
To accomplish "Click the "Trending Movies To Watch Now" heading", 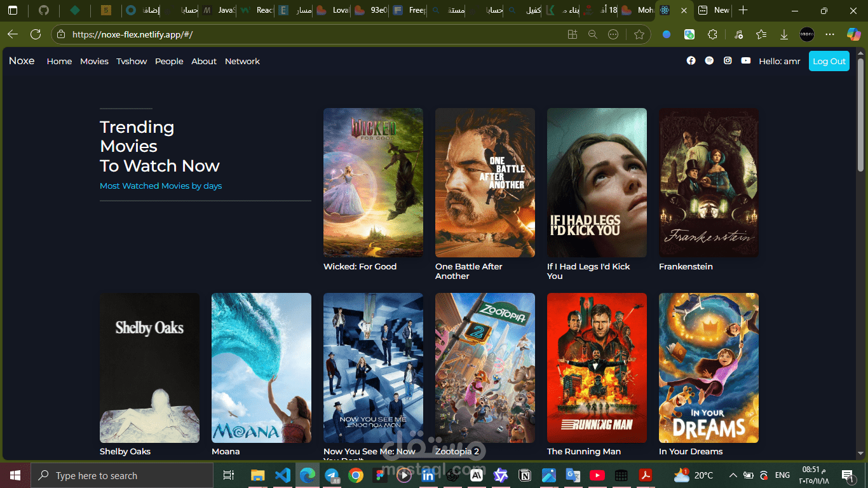I will [159, 146].
